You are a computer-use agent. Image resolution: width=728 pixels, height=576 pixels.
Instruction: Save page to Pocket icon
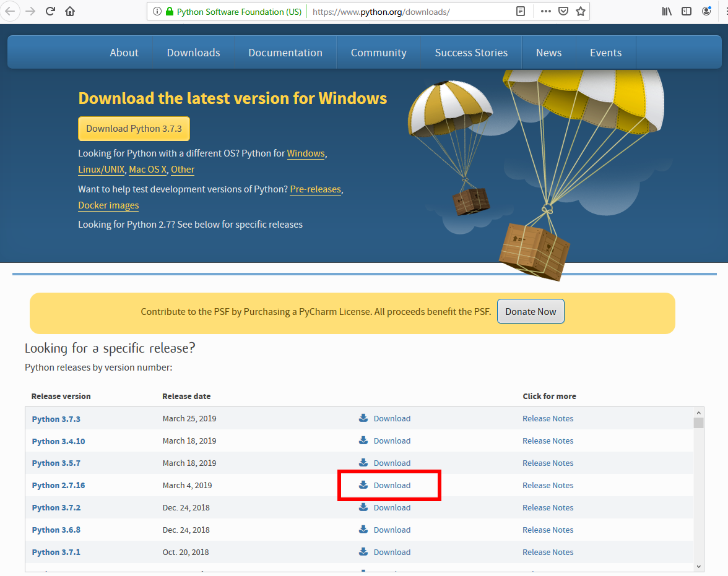563,12
